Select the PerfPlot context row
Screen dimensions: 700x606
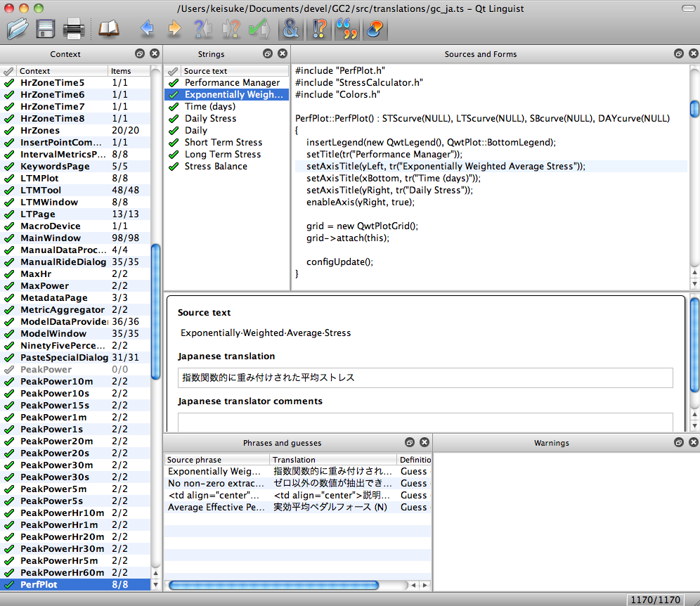click(x=75, y=585)
